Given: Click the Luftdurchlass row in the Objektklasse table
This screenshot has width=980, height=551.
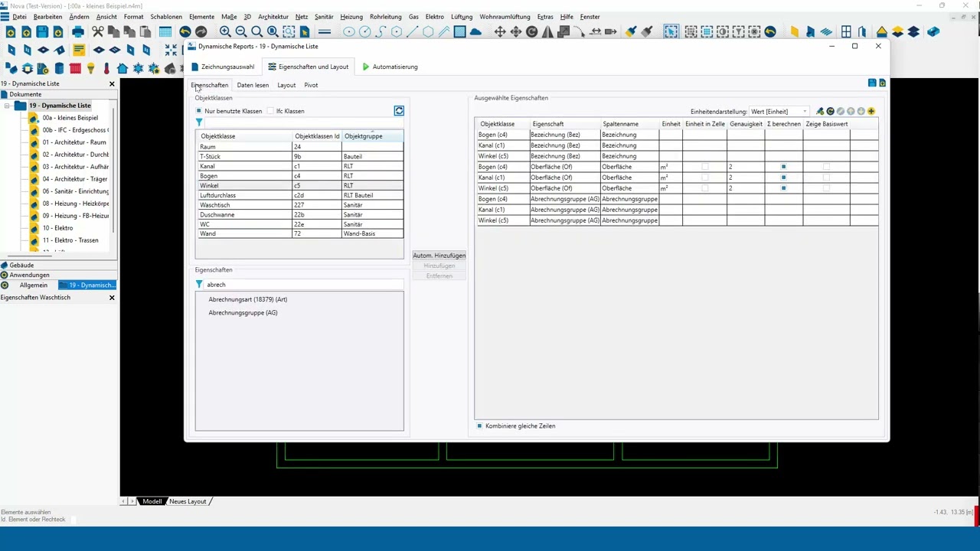Looking at the screenshot, I should [299, 195].
